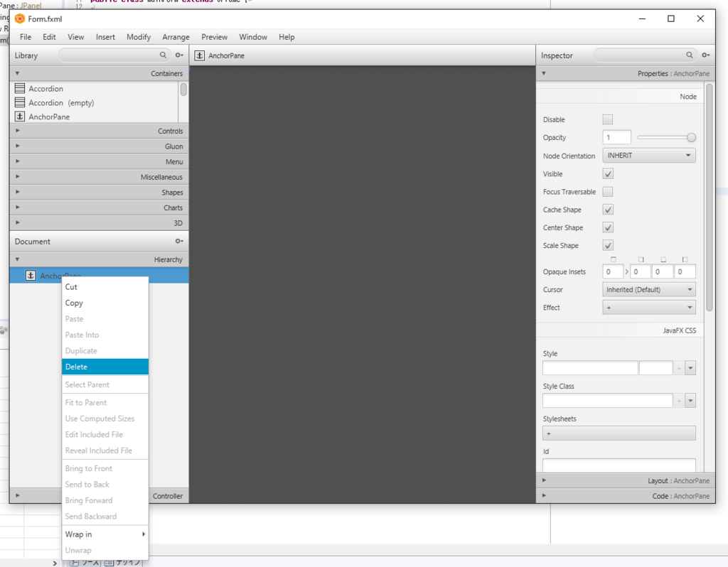The width and height of the screenshot is (728, 567).
Task: Click the Opacity slider handle
Action: coord(691,137)
